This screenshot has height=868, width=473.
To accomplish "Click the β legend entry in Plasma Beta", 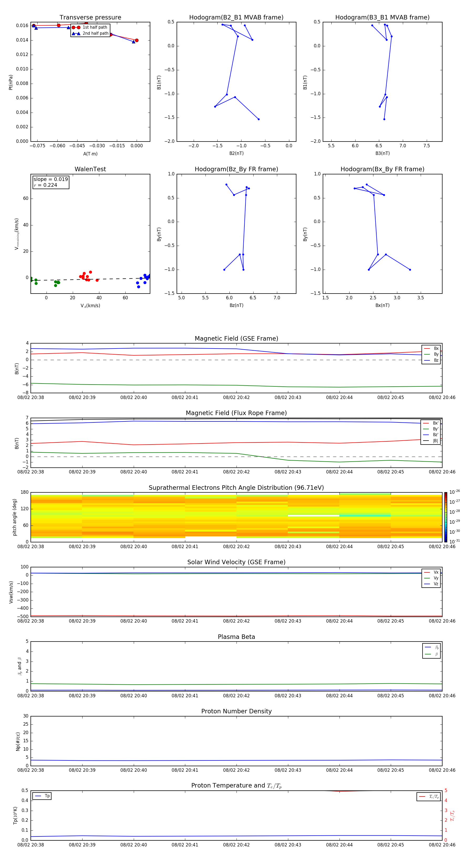I will [x=431, y=654].
